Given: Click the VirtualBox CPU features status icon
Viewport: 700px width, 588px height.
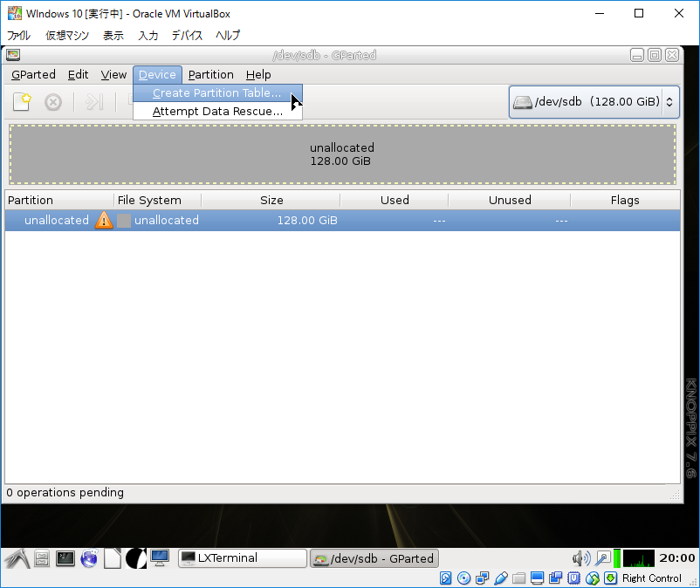Looking at the screenshot, I should [573, 578].
